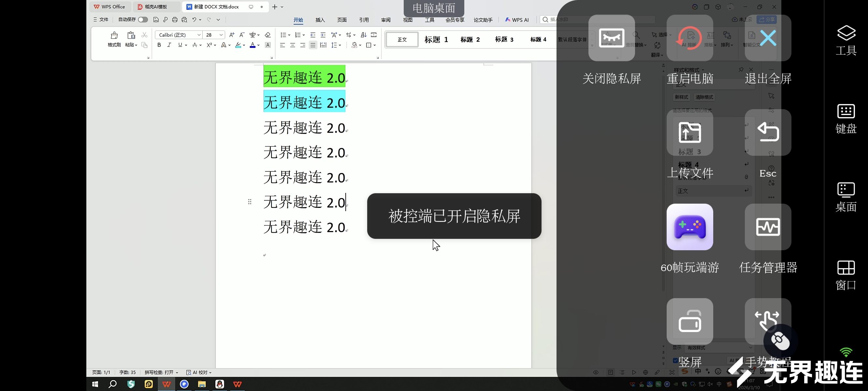868x391 pixels.
Task: Toggle the checkbox beside 竖屏 at panel bottom
Action: click(675, 360)
